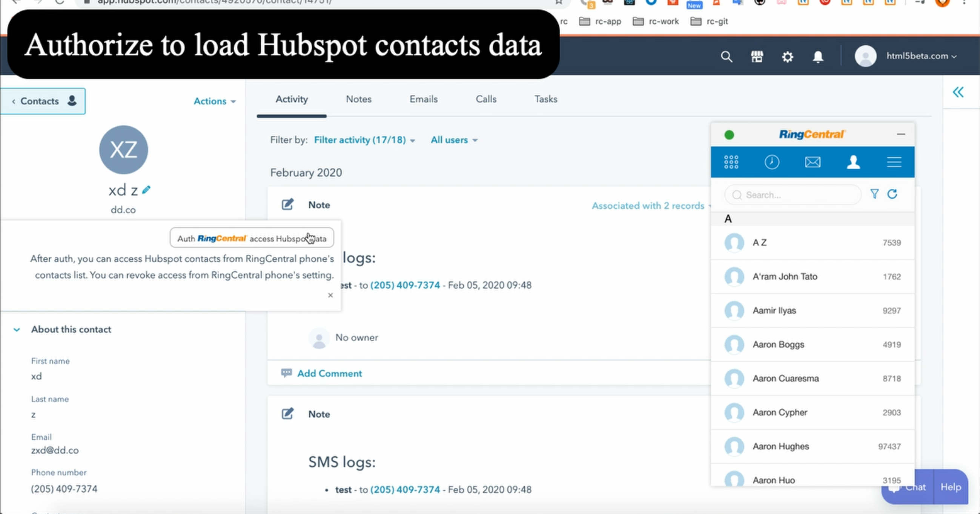Switch to the Emails tab
980x514 pixels.
pos(424,99)
